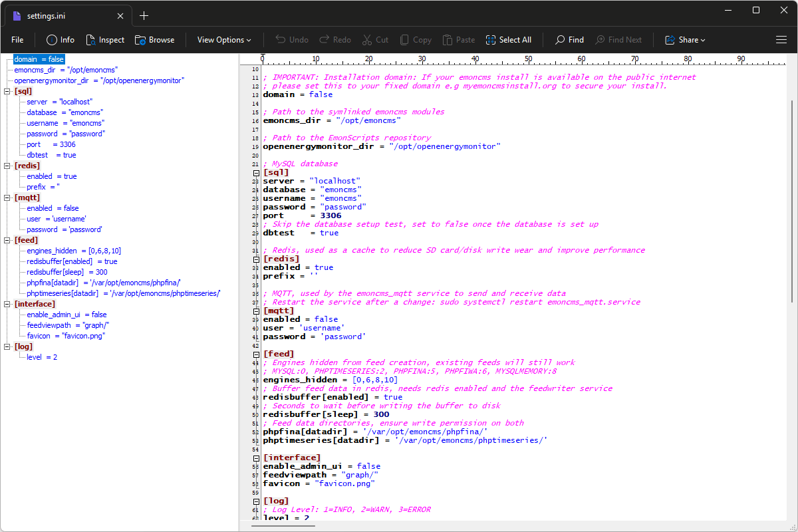Click the Cut scissors button

point(375,40)
